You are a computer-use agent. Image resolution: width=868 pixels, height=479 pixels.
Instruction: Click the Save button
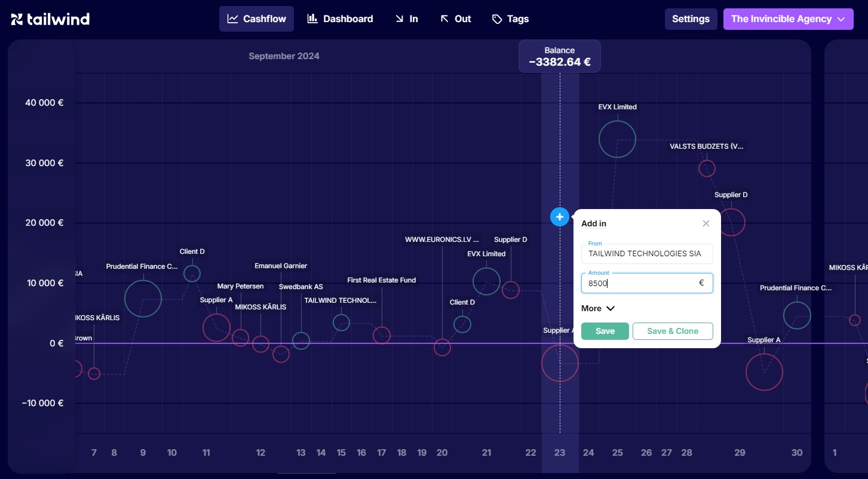click(605, 331)
